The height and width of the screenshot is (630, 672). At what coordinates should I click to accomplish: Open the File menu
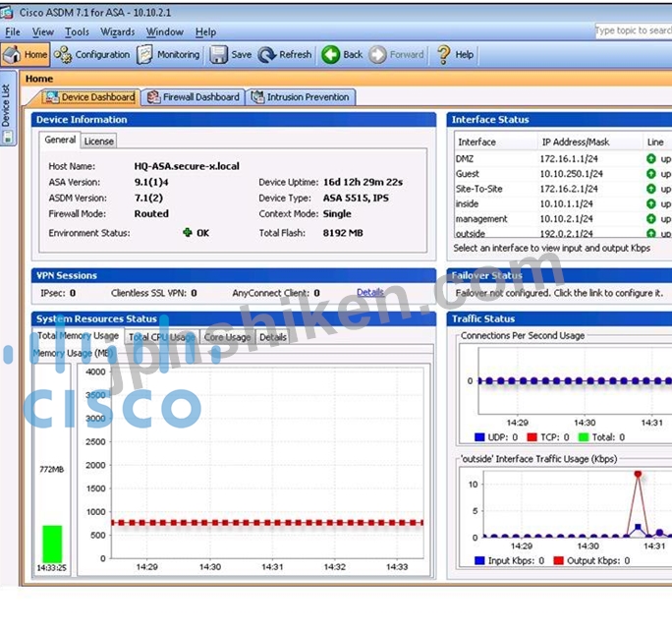(13, 31)
